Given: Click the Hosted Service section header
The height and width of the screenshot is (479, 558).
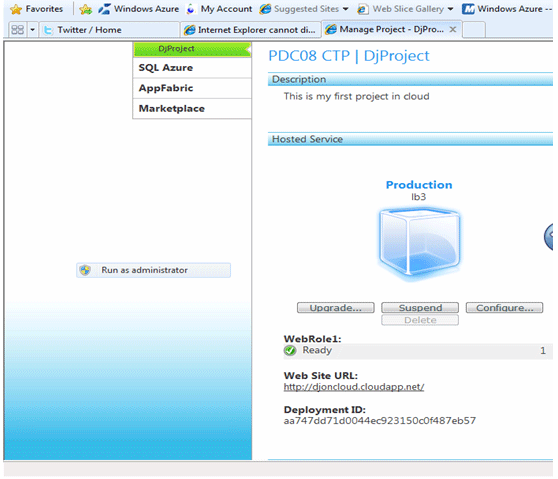Looking at the screenshot, I should pyautogui.click(x=410, y=139).
